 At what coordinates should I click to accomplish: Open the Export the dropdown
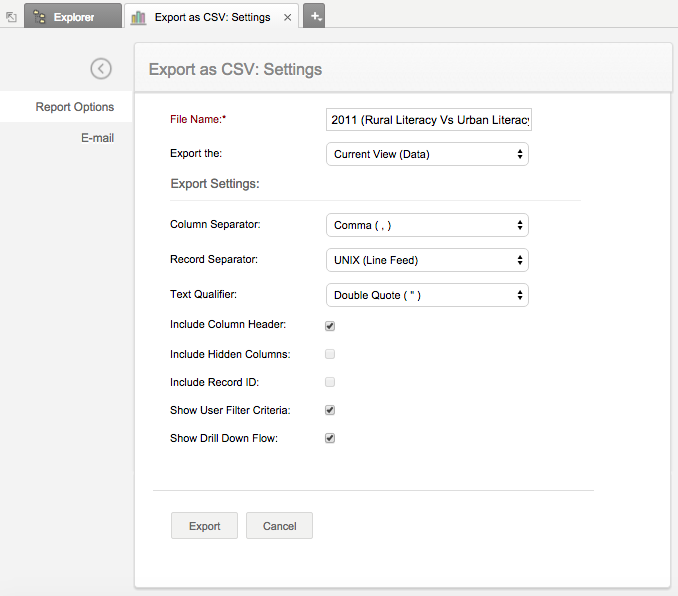427,154
